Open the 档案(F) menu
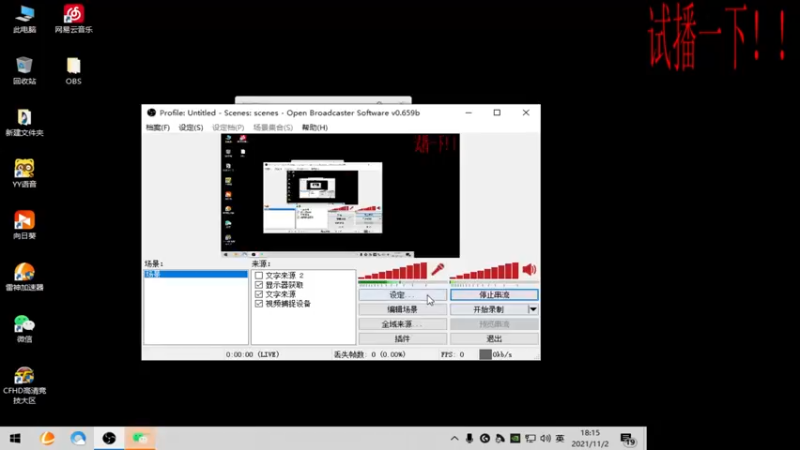800x450 pixels. [x=158, y=128]
